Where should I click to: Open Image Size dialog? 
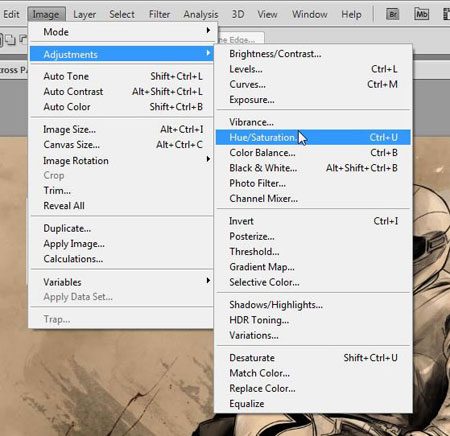point(122,129)
